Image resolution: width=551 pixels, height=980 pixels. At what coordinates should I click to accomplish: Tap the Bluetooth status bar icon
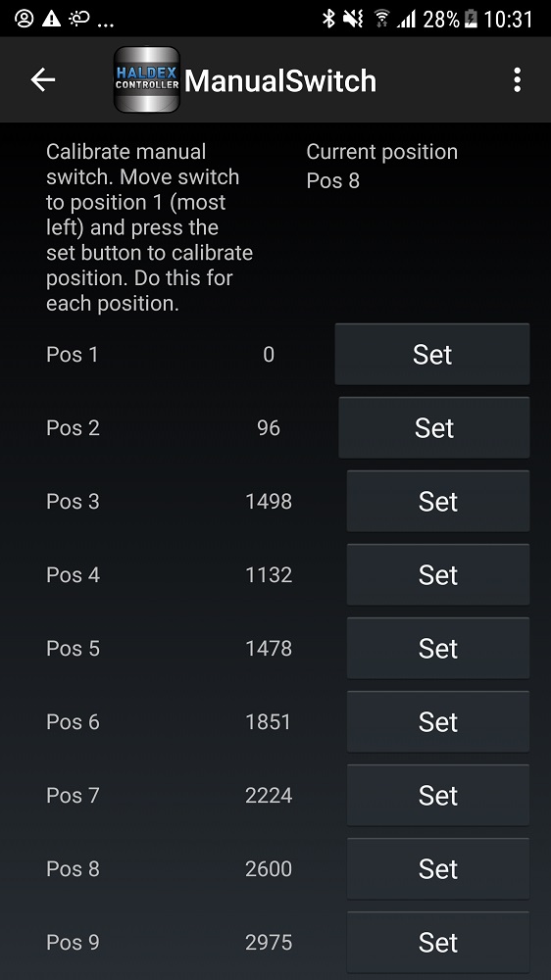(x=328, y=19)
